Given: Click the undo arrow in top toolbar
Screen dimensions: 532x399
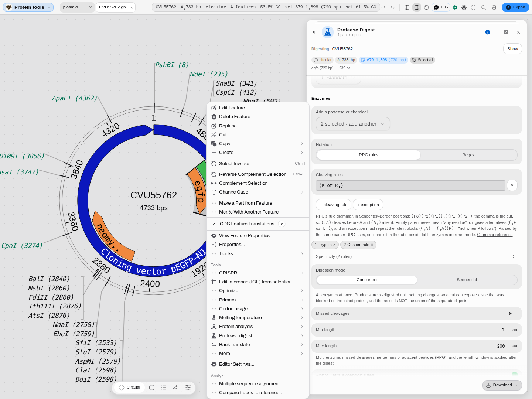Looking at the screenshot, I should click(383, 7).
